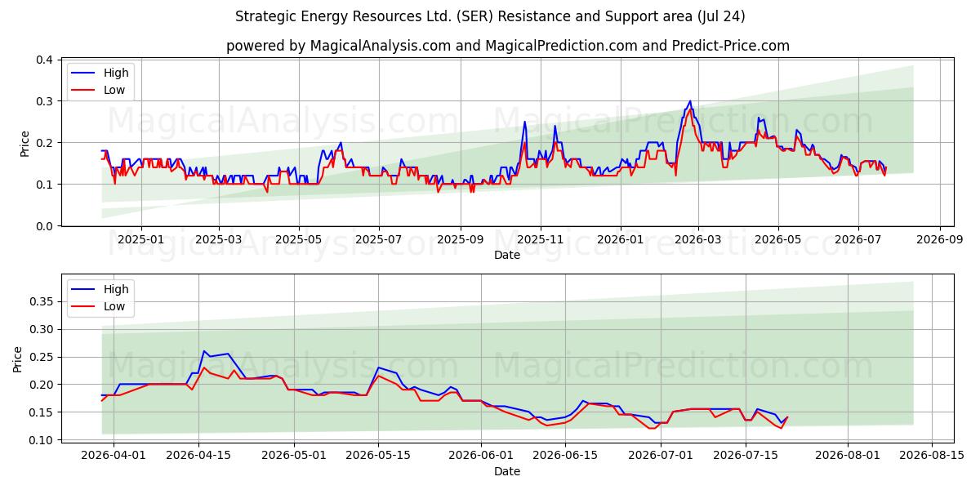Click the '2026-01' x-axis label
The height and width of the screenshot is (490, 980).
[620, 241]
